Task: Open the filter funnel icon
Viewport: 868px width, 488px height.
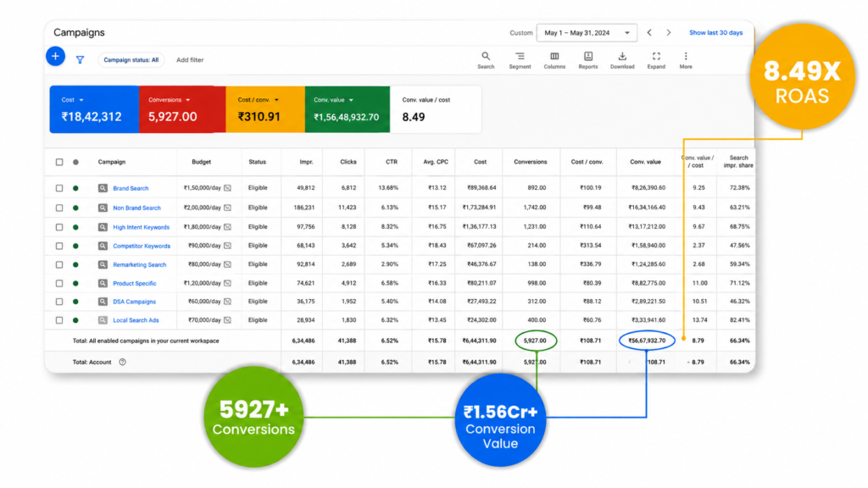Action: (x=80, y=60)
